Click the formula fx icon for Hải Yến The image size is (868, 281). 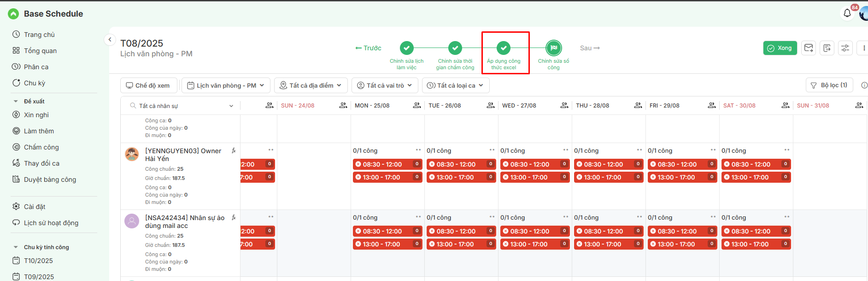click(x=234, y=150)
